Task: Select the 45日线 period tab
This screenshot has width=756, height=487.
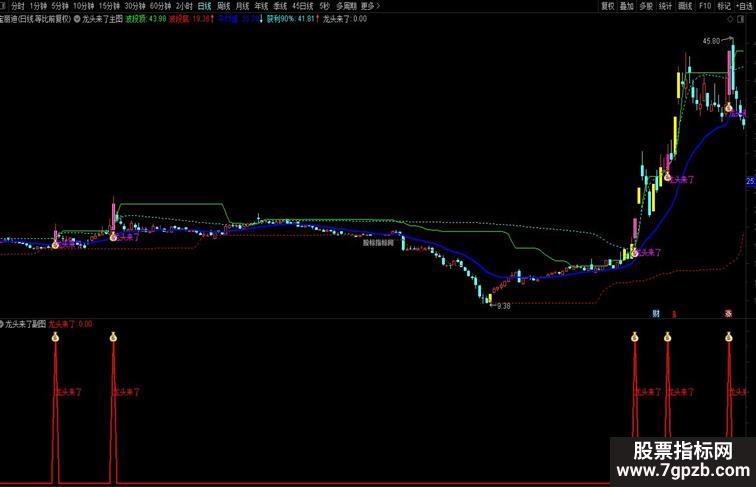Action: coord(303,6)
